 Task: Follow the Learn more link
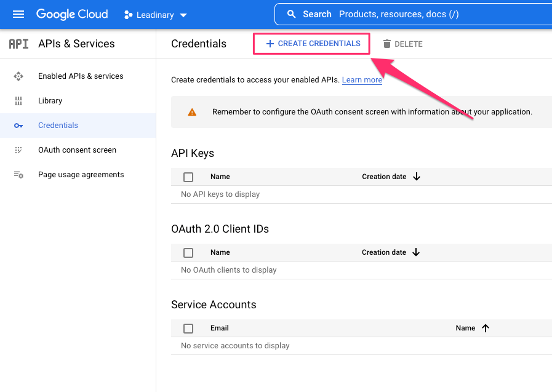362,80
